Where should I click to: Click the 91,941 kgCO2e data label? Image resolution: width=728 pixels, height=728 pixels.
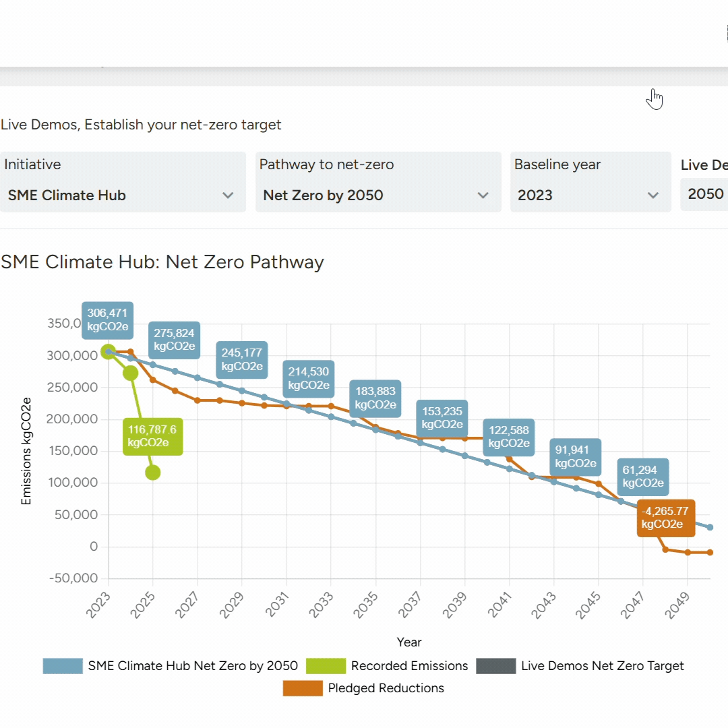tap(576, 457)
